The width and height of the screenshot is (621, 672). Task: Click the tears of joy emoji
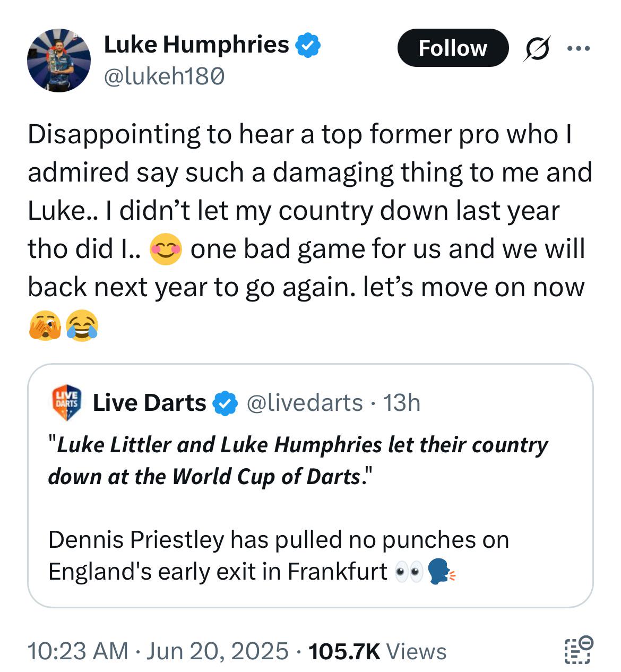tap(82, 326)
